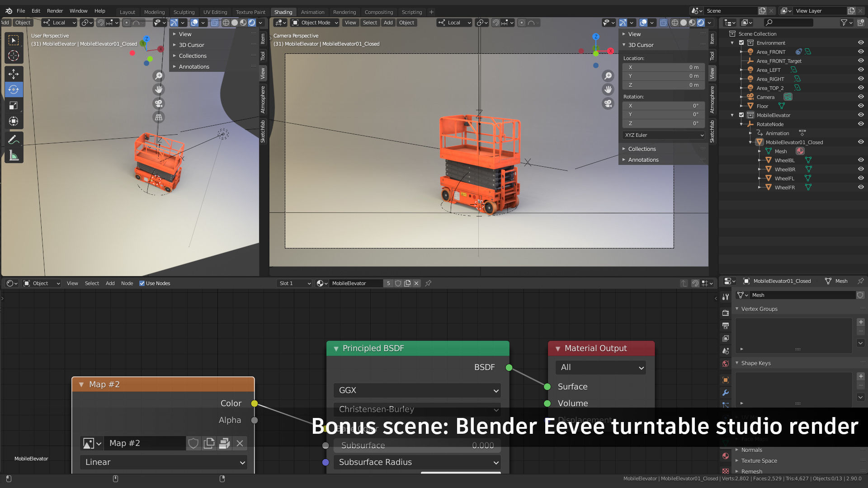This screenshot has height=488, width=868.
Task: Hide Floor object in outliner
Action: 861,106
